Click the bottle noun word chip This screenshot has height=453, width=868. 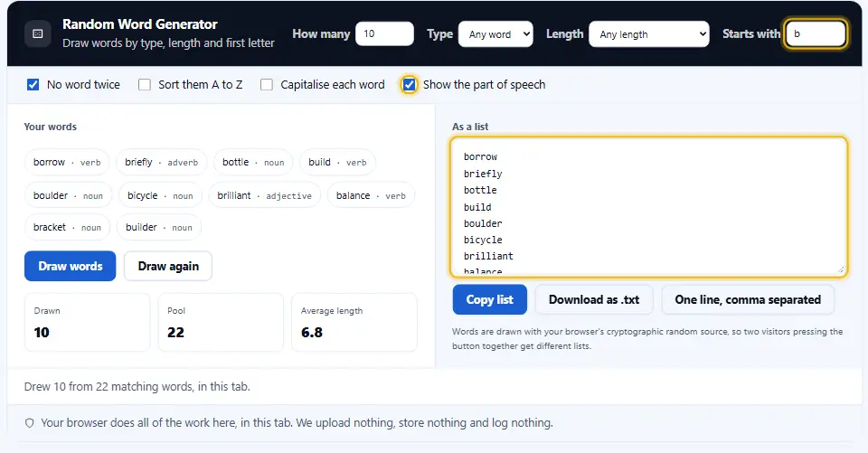tap(253, 162)
